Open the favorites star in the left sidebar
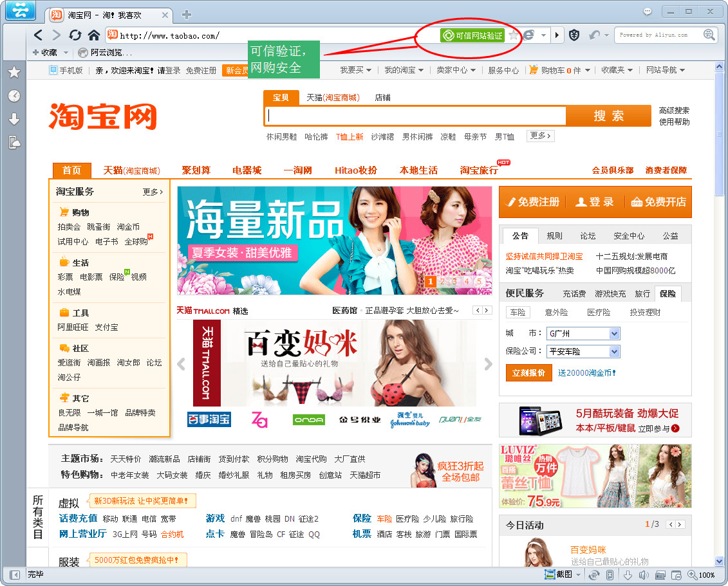Viewport: 728px width, 586px height. 14,72
